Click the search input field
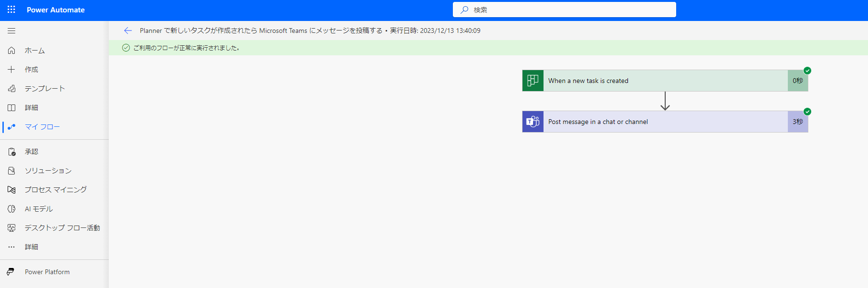Image resolution: width=868 pixels, height=288 pixels. coord(565,10)
